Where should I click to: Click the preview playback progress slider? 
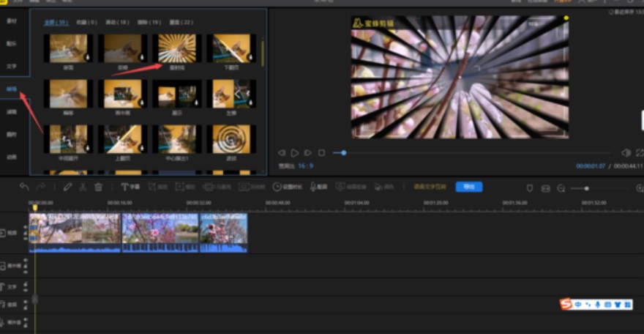(x=343, y=152)
